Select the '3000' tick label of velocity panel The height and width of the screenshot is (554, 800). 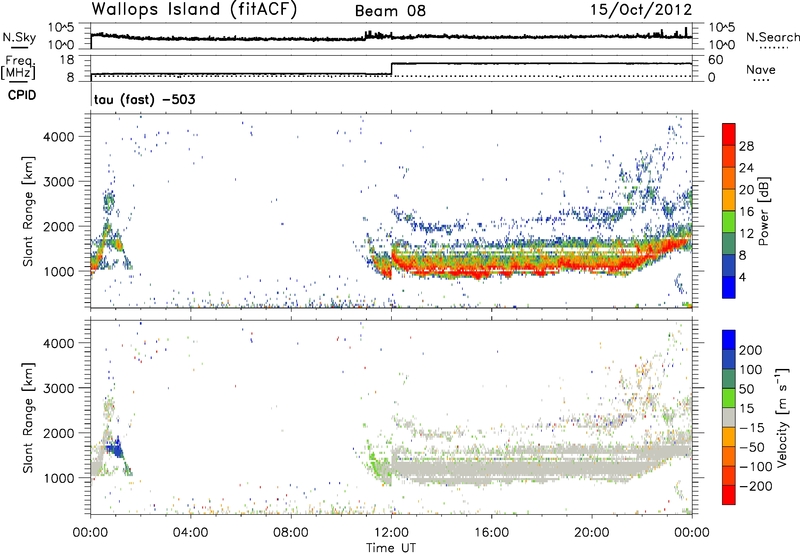click(58, 388)
